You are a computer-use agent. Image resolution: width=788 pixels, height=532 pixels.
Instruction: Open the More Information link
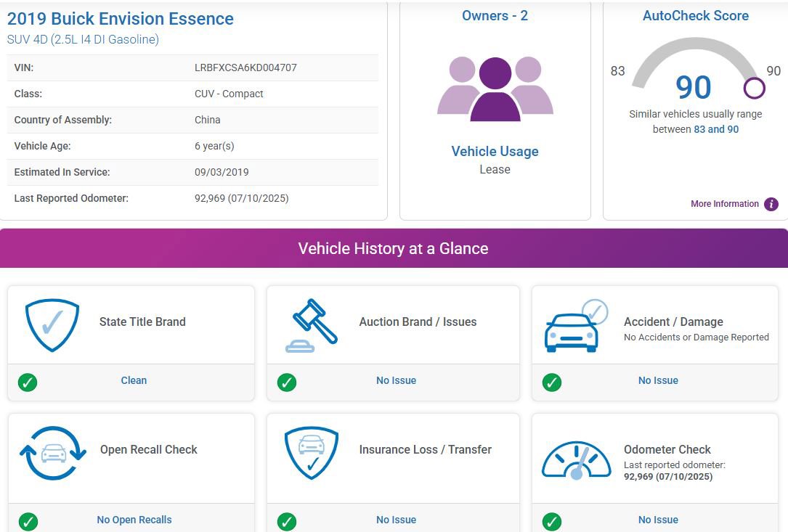725,204
